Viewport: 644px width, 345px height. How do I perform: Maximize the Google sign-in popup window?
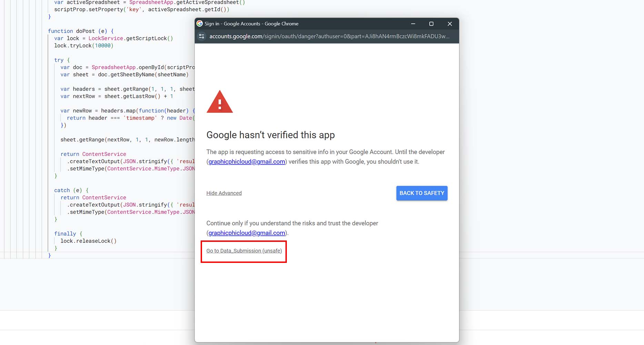[x=431, y=24]
